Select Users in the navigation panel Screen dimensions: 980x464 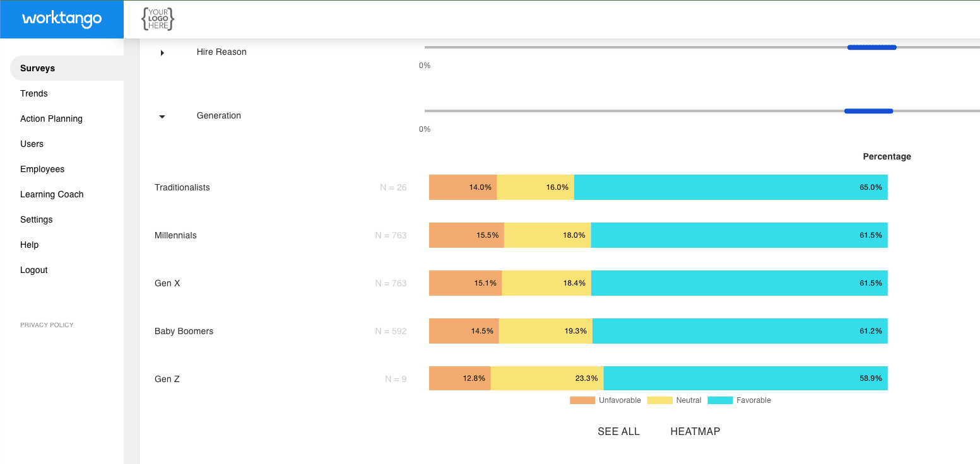32,144
